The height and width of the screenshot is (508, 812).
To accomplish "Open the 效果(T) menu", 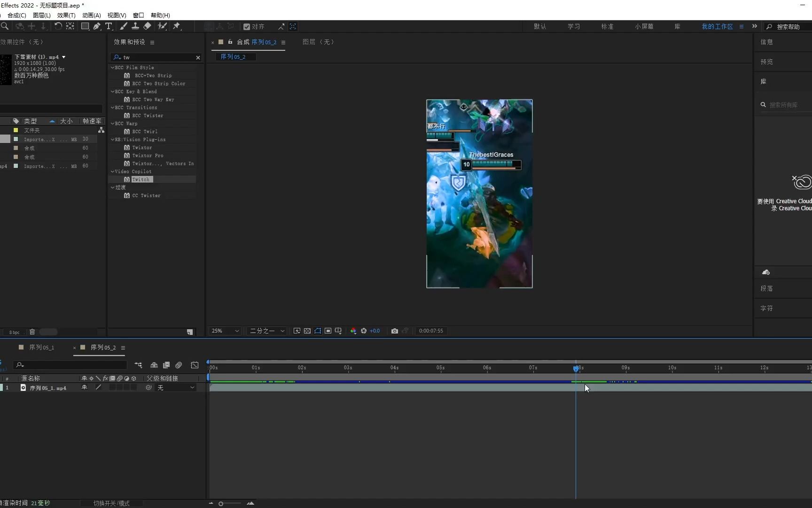I will 66,16.
